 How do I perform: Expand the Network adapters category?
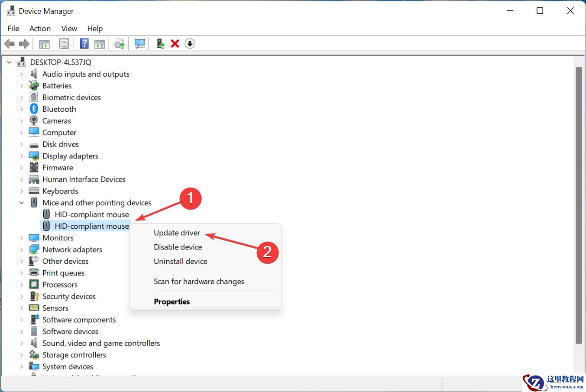pos(21,249)
